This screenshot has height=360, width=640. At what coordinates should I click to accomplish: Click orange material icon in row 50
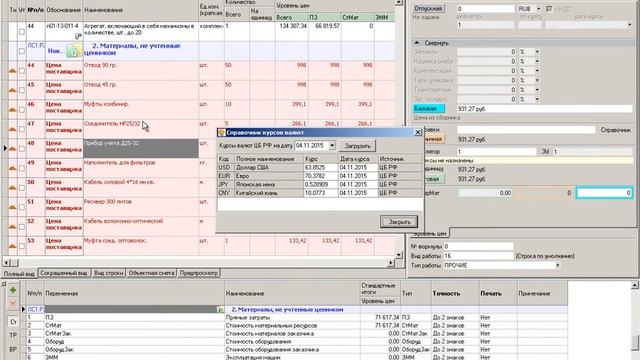coord(13,188)
